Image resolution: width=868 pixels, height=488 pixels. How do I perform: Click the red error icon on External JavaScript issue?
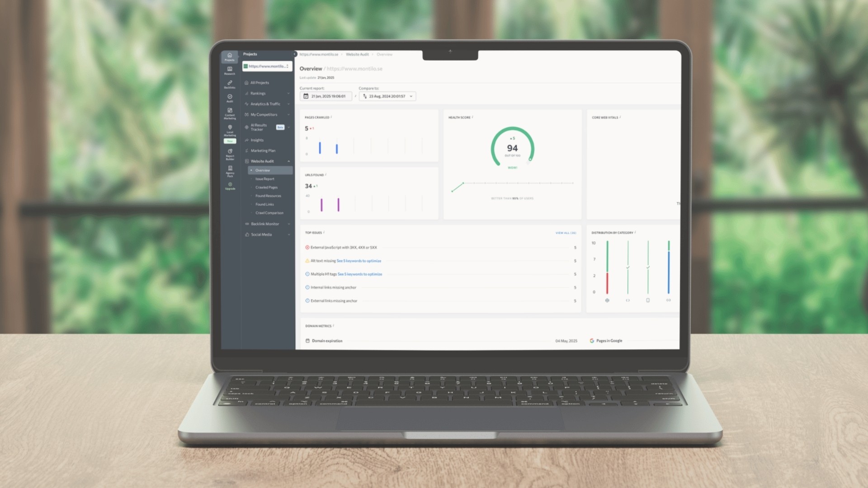(307, 247)
